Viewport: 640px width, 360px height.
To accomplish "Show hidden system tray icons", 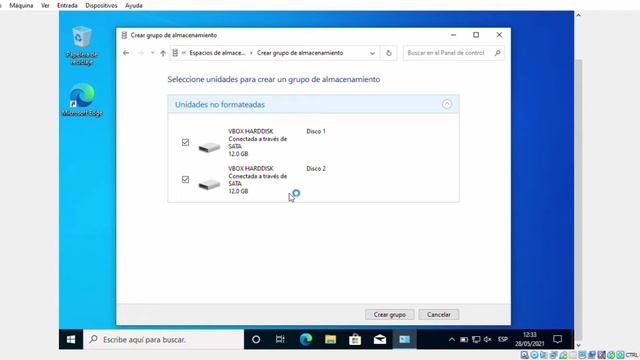I will pos(452,339).
